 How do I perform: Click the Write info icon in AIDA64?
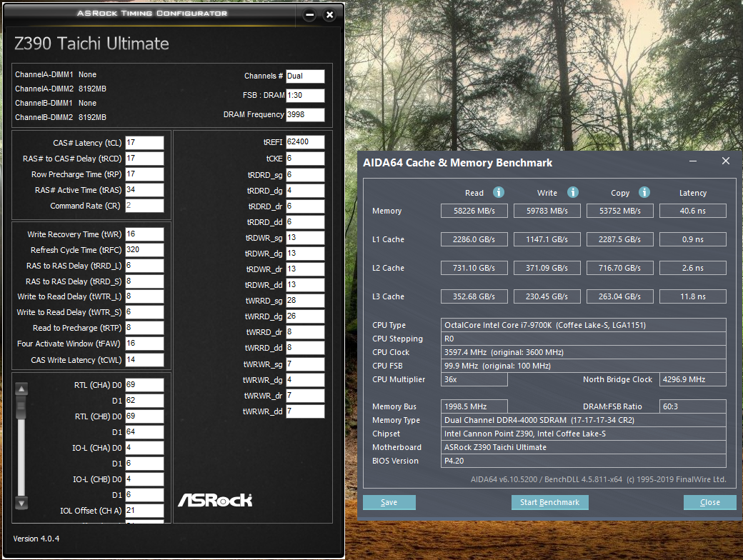tap(573, 192)
